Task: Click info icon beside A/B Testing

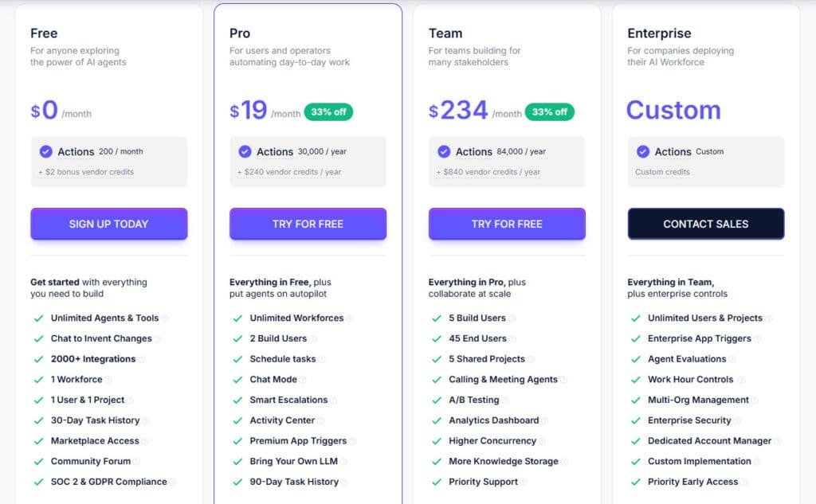Action: pyautogui.click(x=505, y=400)
